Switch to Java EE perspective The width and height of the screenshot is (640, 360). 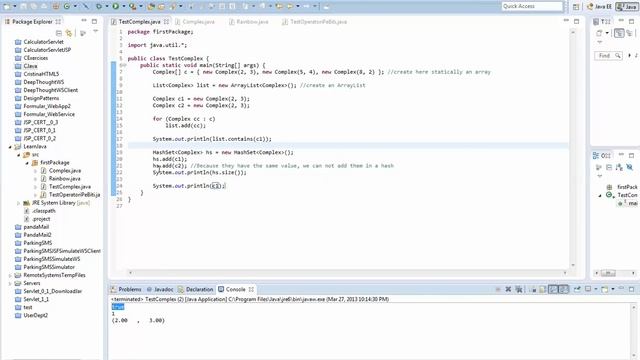coord(600,7)
